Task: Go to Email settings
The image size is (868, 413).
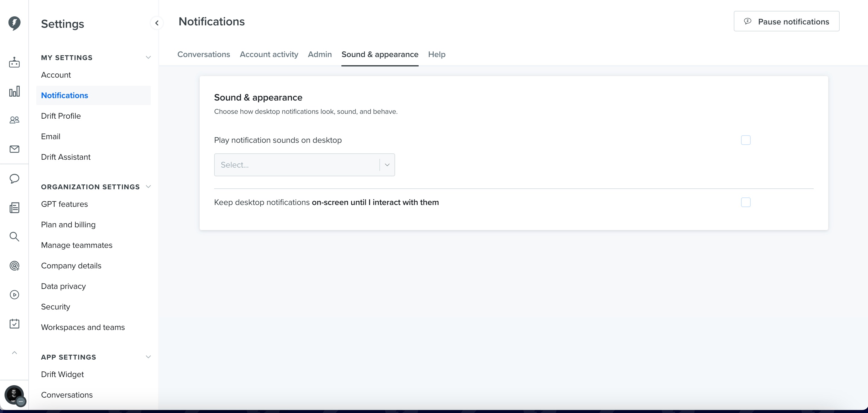Action: (x=51, y=136)
